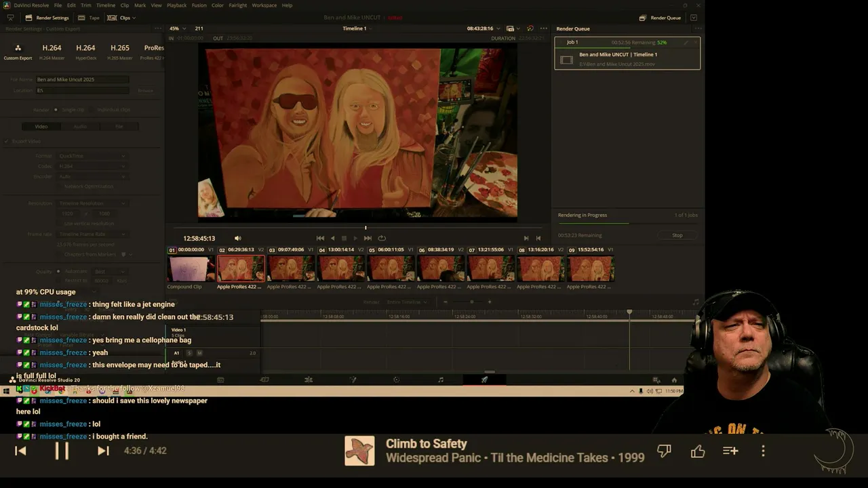This screenshot has width=868, height=488.
Task: Select Job 1 'Ben and Mike UNCUT' entry
Action: pyautogui.click(x=627, y=53)
